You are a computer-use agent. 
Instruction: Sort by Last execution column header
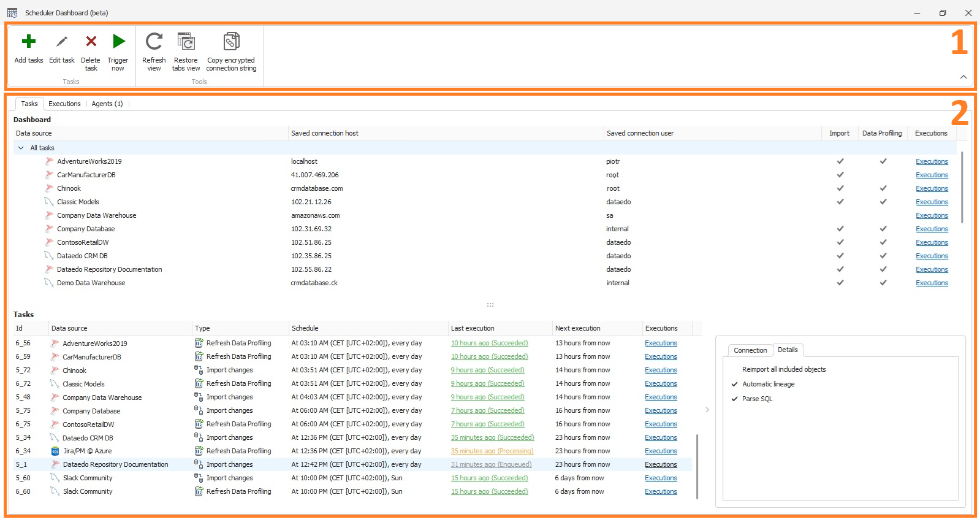[x=500, y=328]
